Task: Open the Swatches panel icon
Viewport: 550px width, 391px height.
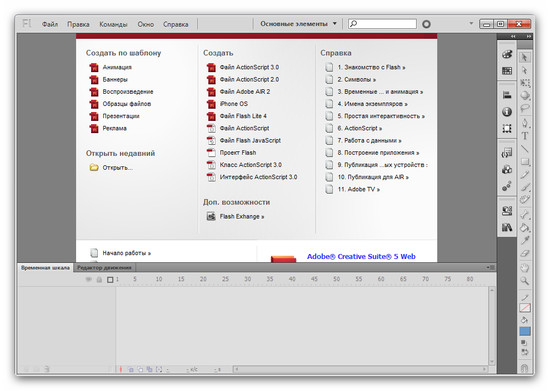Action: click(x=507, y=71)
